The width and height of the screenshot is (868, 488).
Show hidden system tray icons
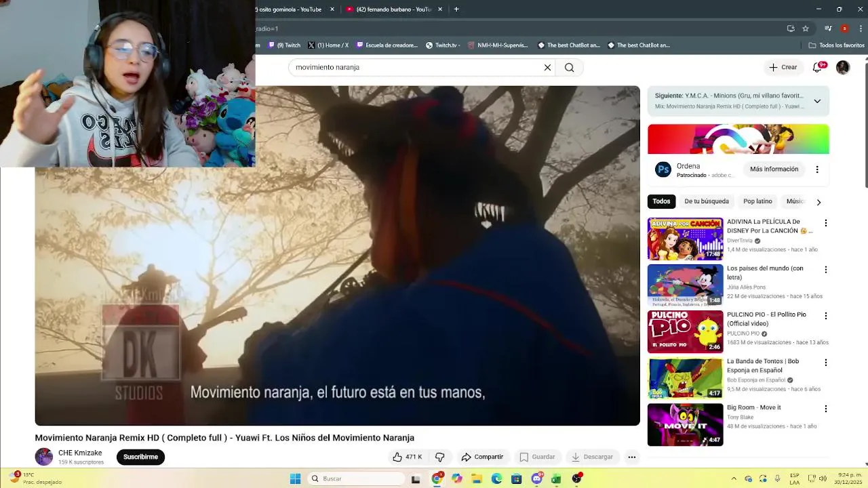tap(734, 479)
